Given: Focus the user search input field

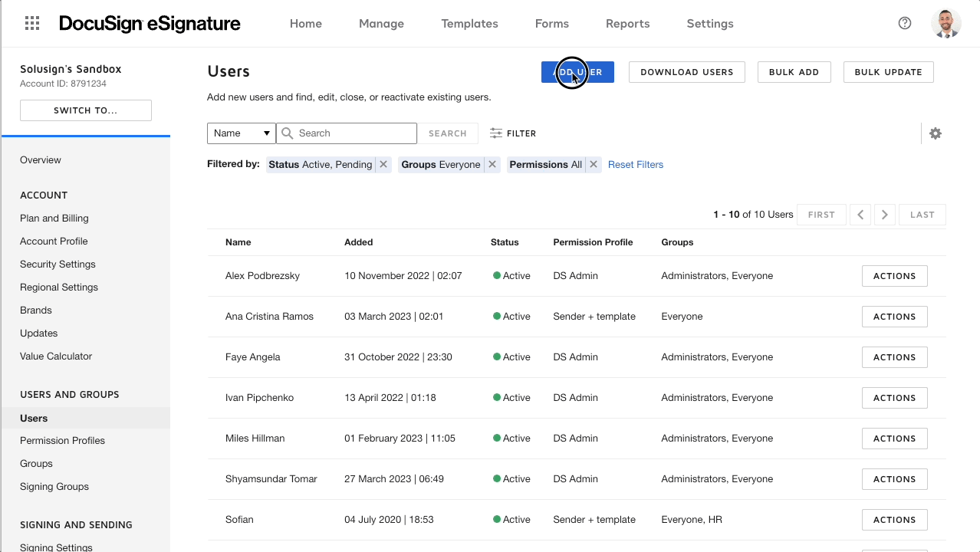Looking at the screenshot, I should tap(347, 133).
